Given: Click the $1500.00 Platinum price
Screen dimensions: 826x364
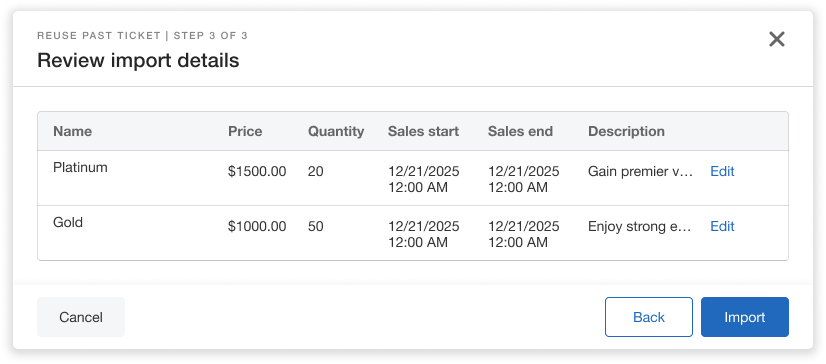Looking at the screenshot, I should (x=257, y=171).
